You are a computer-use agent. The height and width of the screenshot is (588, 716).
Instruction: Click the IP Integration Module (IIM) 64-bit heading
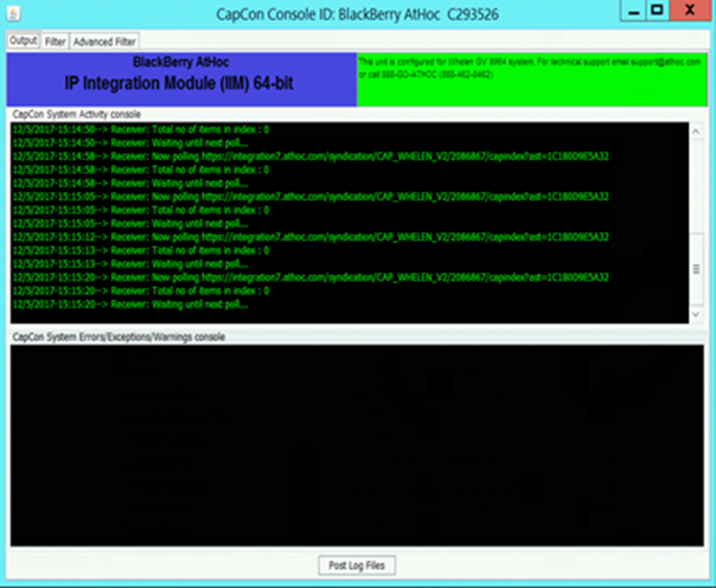179,83
